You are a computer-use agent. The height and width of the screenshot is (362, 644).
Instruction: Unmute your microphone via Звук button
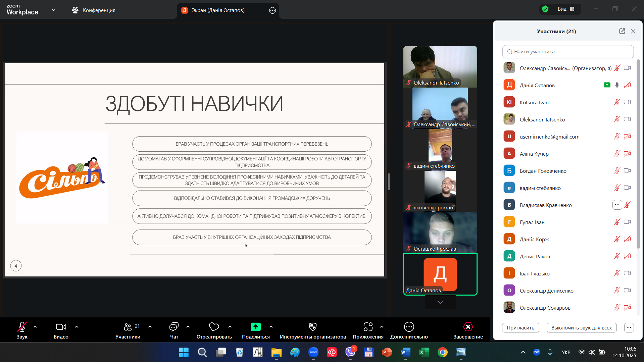coord(22,327)
